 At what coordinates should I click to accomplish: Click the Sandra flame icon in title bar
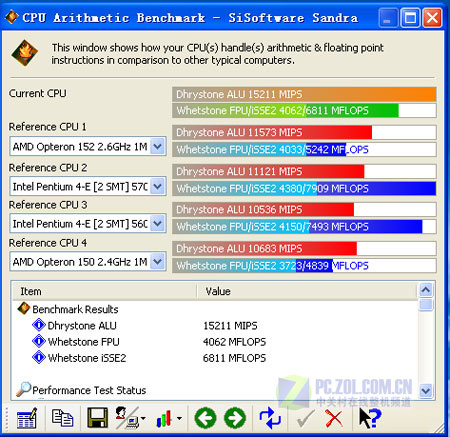tap(11, 17)
